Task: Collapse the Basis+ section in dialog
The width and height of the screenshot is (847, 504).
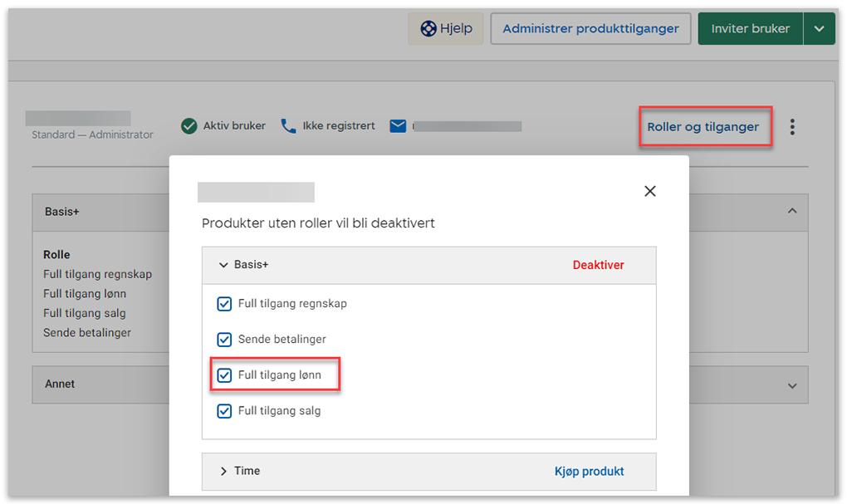Action: 223,266
